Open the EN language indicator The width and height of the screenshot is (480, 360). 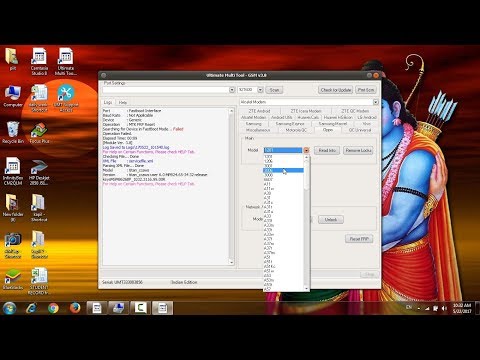(409, 307)
